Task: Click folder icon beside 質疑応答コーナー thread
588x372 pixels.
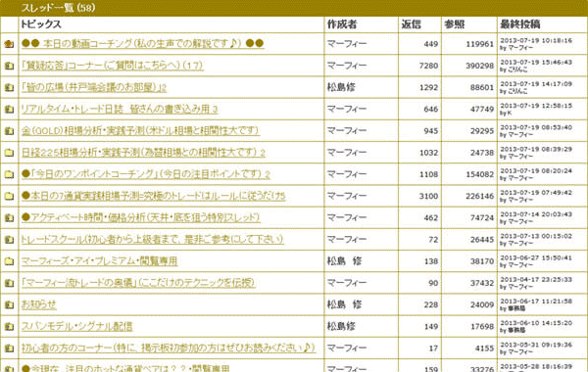Action: pyautogui.click(x=9, y=66)
